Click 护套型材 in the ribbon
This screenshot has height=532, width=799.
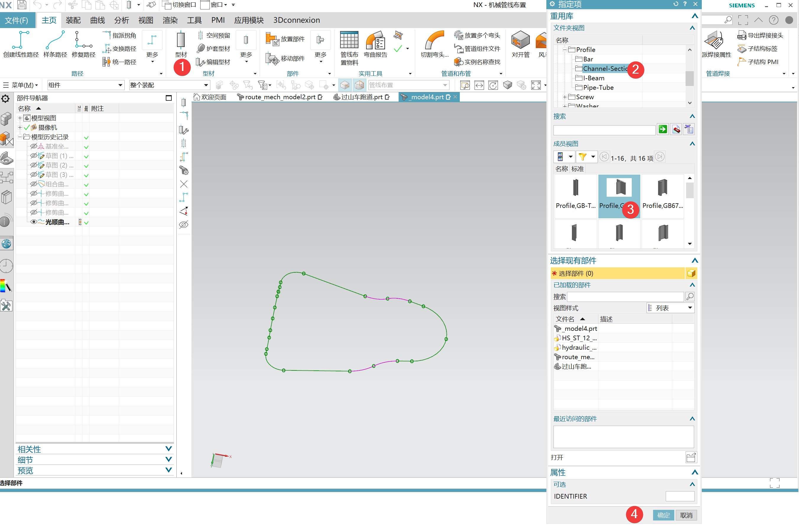click(x=214, y=48)
